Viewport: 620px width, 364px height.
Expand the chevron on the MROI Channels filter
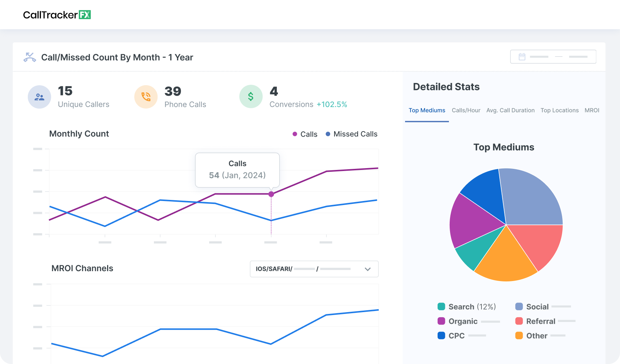click(x=368, y=269)
